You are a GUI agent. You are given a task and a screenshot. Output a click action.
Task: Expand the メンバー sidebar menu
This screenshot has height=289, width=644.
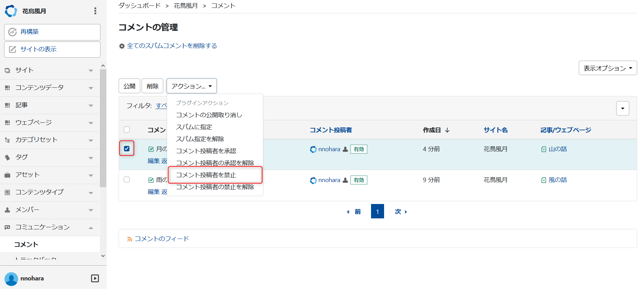coord(91,210)
